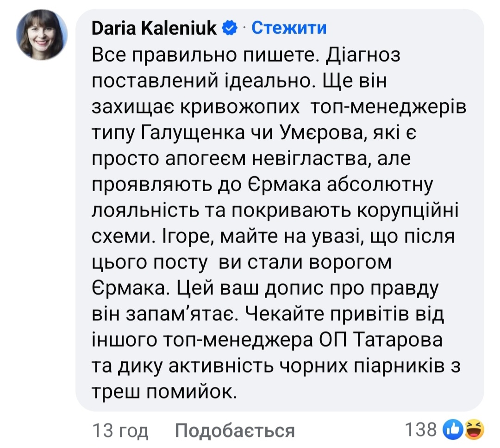This screenshot has height=448, width=500.
Task: Click the 138 reactions count
Action: coord(421,430)
